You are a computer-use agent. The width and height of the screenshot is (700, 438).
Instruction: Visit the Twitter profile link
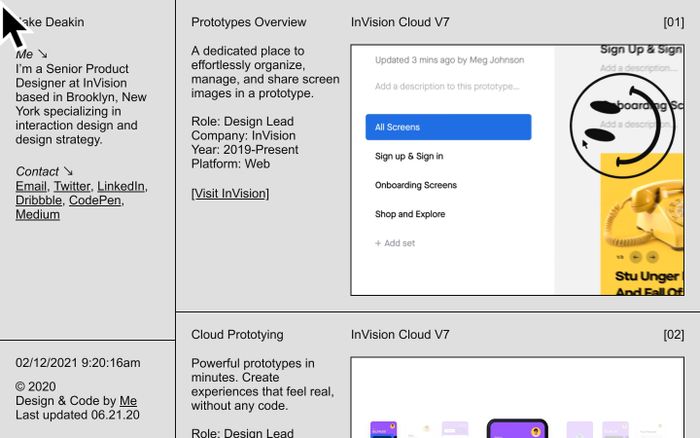point(71,186)
